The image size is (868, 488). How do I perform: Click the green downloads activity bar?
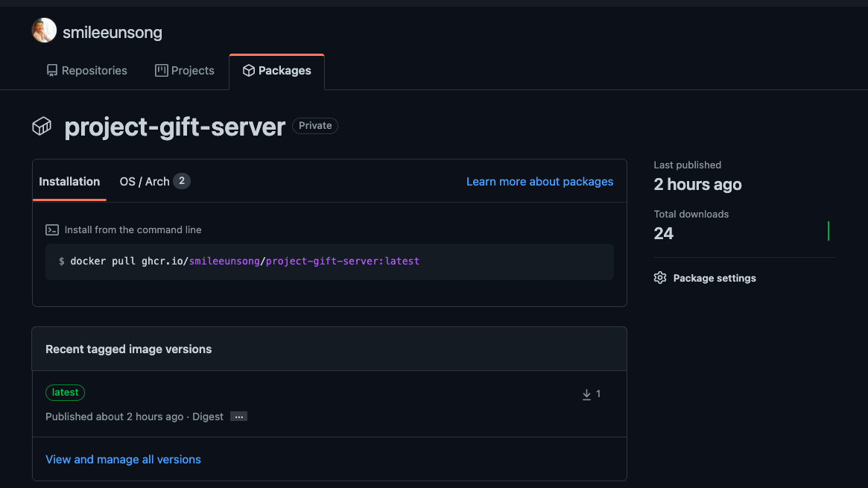coord(829,231)
